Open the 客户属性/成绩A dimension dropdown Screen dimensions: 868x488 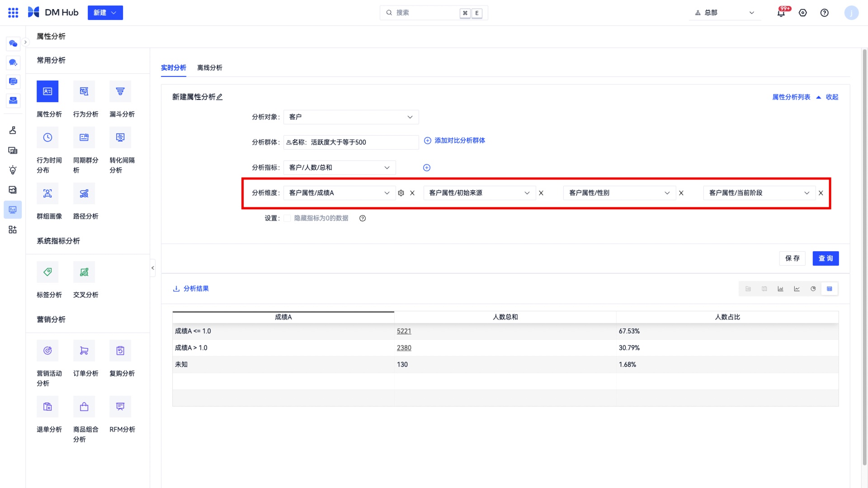pyautogui.click(x=340, y=193)
